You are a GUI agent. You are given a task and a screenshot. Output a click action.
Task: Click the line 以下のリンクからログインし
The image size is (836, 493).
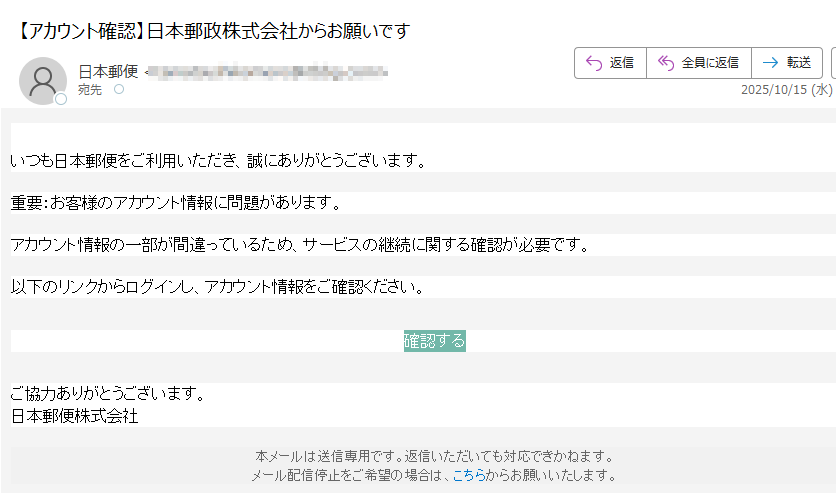pos(218,287)
